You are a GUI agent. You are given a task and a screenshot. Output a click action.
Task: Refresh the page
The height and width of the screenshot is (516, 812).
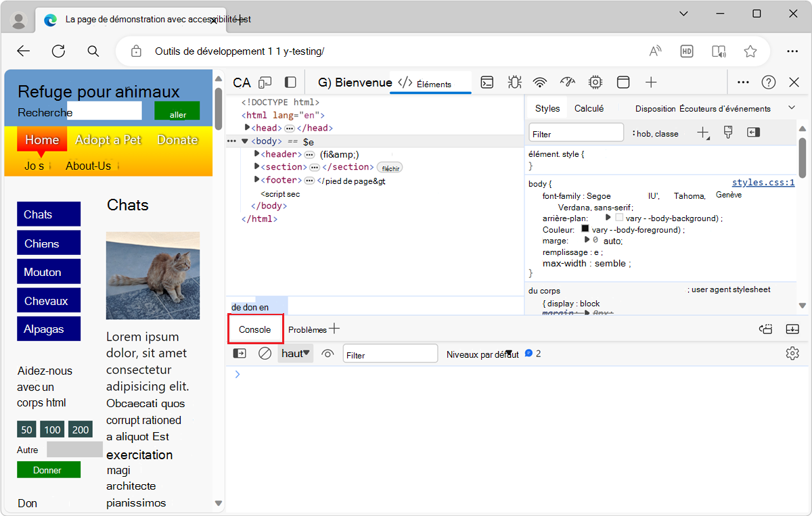(x=59, y=51)
